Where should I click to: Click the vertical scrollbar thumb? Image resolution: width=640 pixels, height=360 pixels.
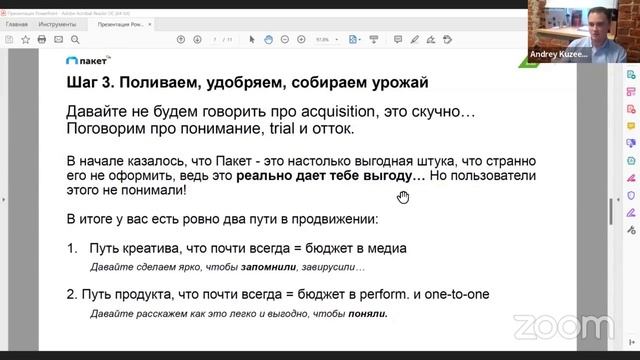(611, 211)
